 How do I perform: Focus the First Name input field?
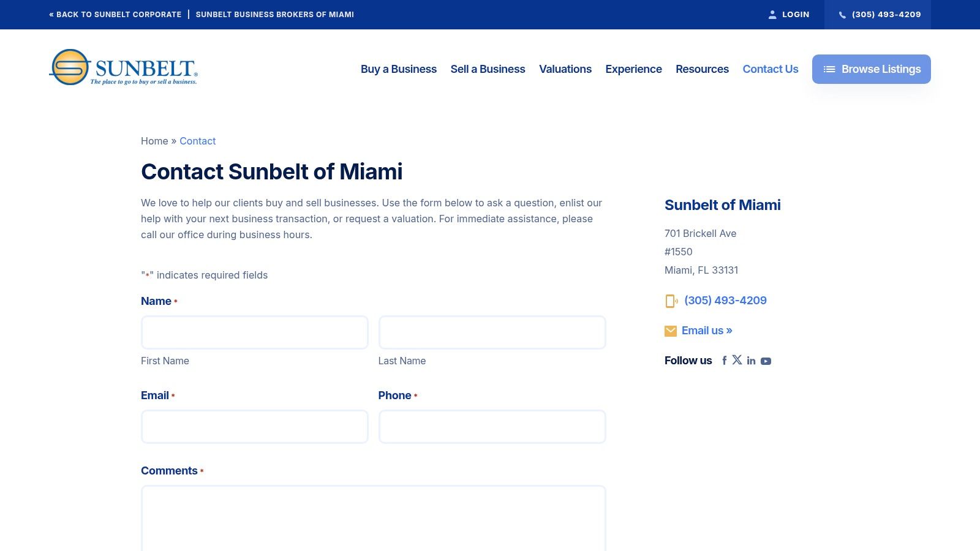pos(255,332)
